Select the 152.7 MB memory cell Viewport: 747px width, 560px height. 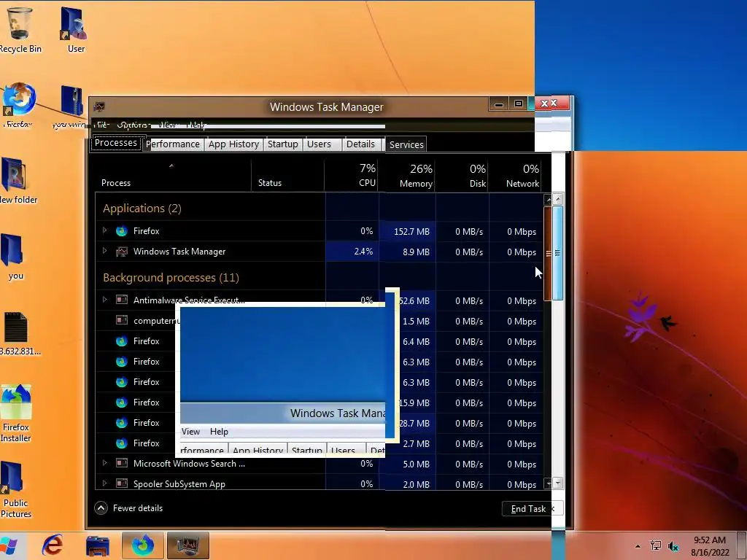pos(407,231)
